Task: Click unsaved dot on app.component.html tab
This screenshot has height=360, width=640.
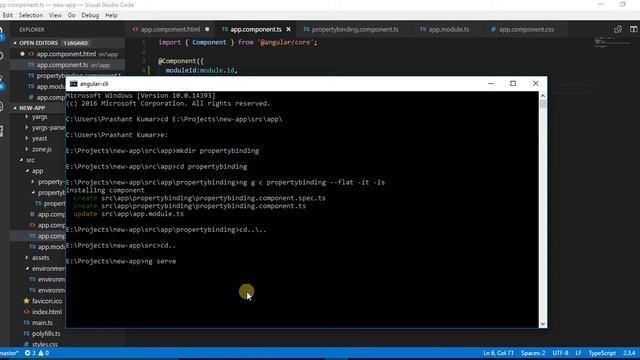Action: point(207,29)
